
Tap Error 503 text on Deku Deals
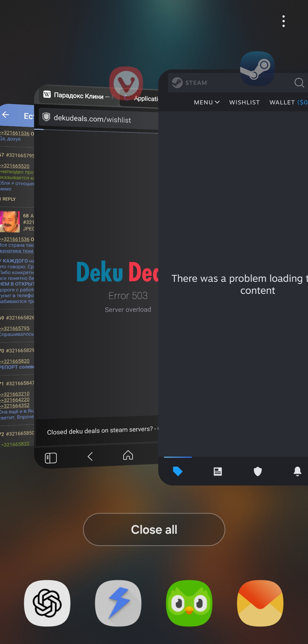coord(128,296)
